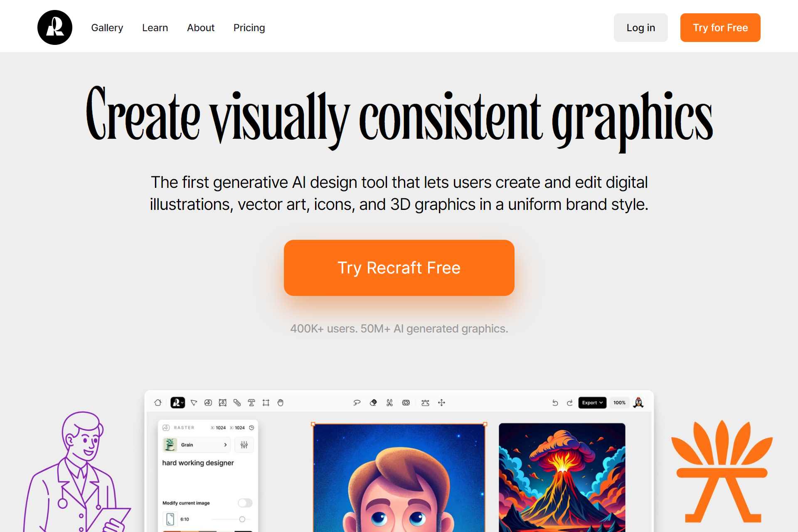Open the Gallery page
This screenshot has height=532, width=798.
click(107, 28)
